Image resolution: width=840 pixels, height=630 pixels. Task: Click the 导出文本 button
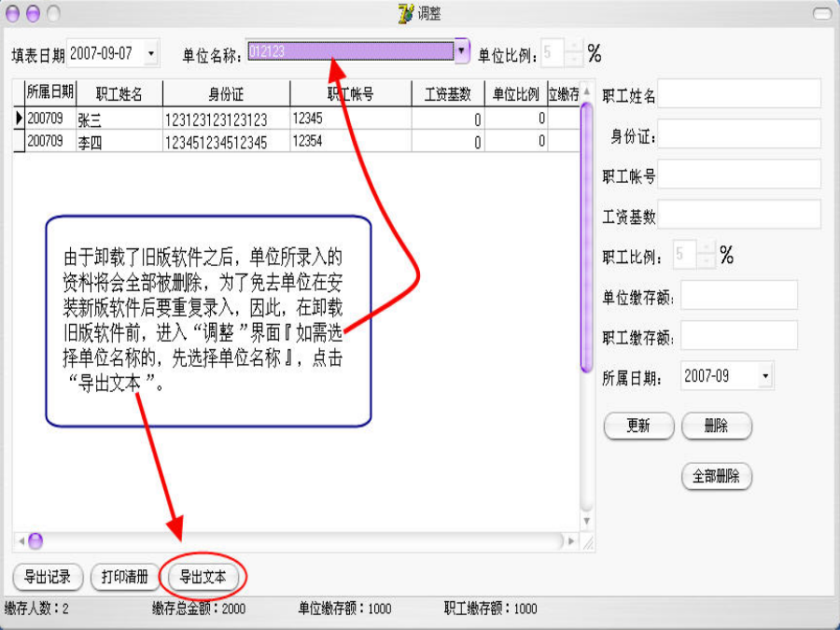203,577
